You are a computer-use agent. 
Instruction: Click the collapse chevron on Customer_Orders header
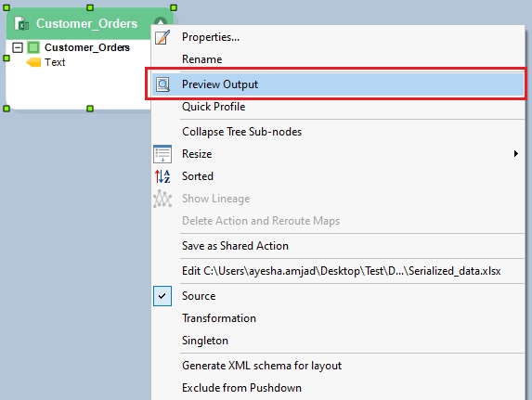pos(161,22)
